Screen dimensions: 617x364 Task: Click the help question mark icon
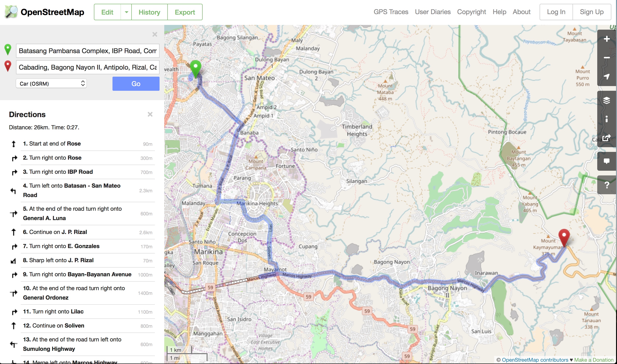pyautogui.click(x=607, y=184)
